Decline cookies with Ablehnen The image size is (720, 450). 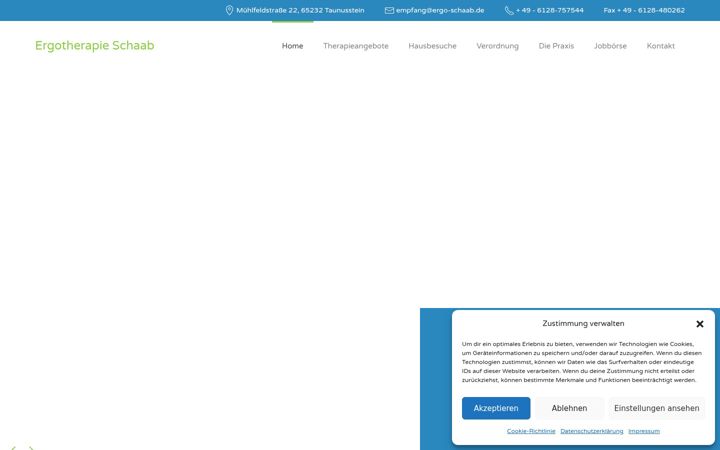(x=569, y=408)
